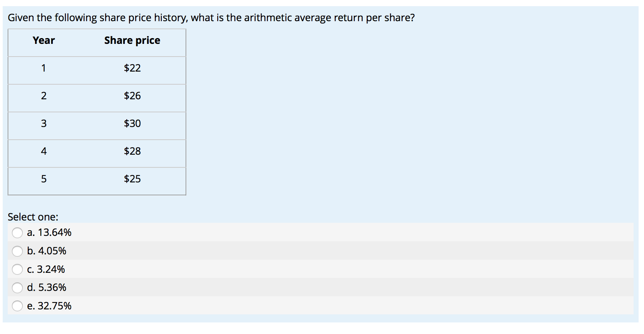Select radio button for answer a. 13.64%
The width and height of the screenshot is (644, 334).
[x=18, y=233]
